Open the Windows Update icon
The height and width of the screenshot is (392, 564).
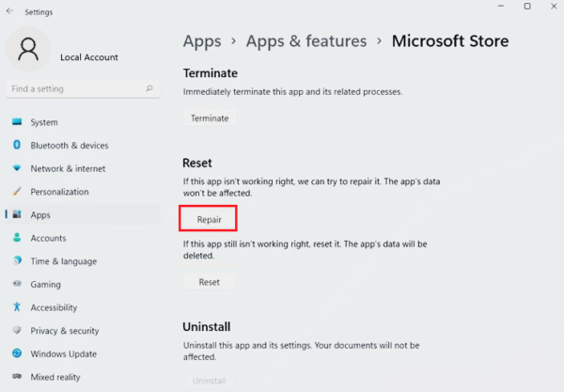(x=17, y=353)
